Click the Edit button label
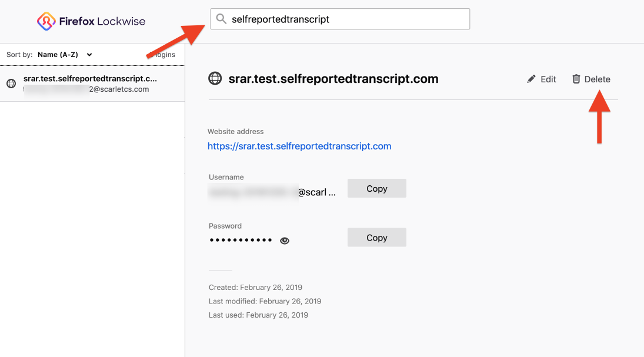Screen dimensions: 644x357 point(548,79)
